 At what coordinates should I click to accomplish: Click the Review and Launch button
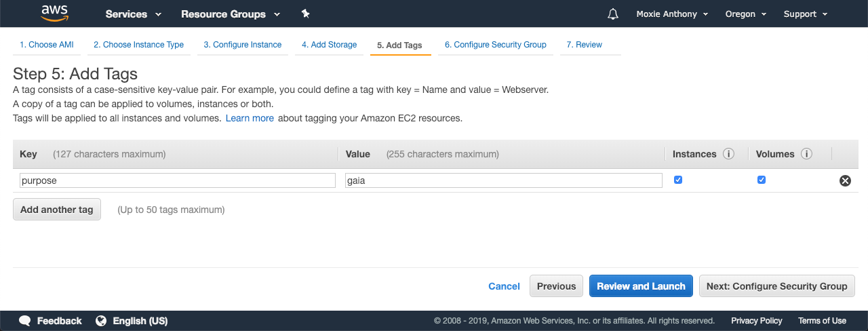click(x=641, y=286)
